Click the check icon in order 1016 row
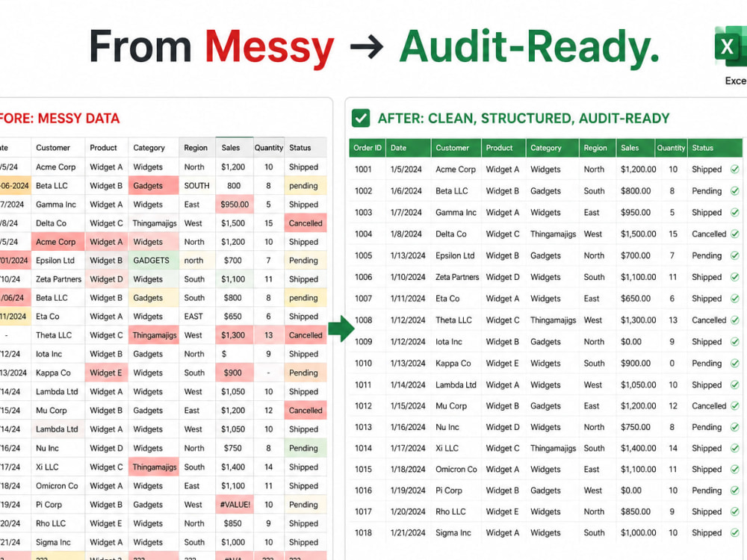Viewport: 747px width, 560px height. coord(734,491)
